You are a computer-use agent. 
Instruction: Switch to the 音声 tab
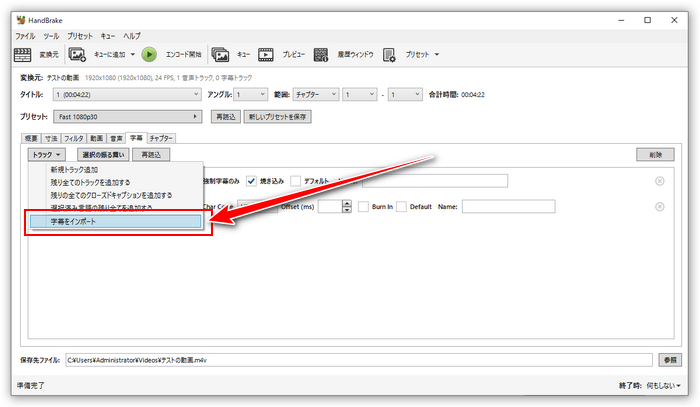pyautogui.click(x=117, y=137)
